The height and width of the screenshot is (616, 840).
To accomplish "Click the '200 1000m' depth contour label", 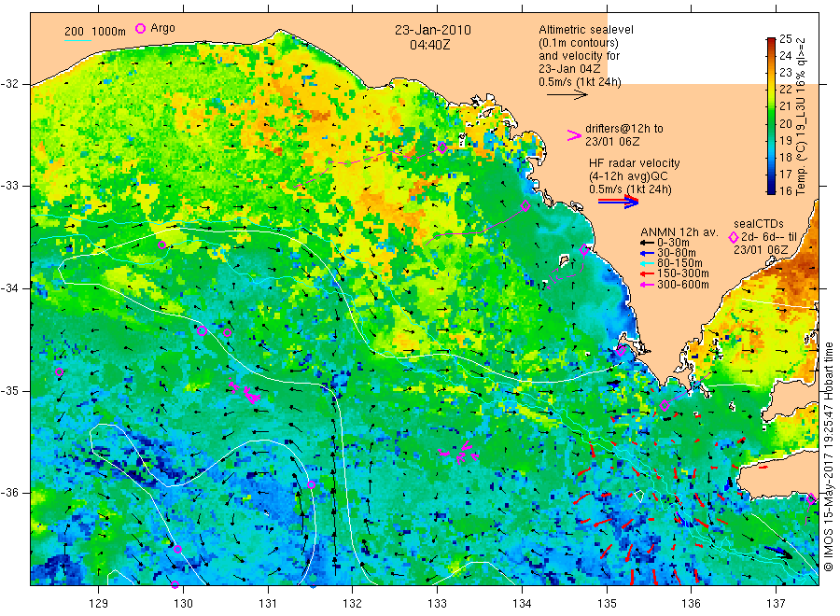I will (x=95, y=32).
